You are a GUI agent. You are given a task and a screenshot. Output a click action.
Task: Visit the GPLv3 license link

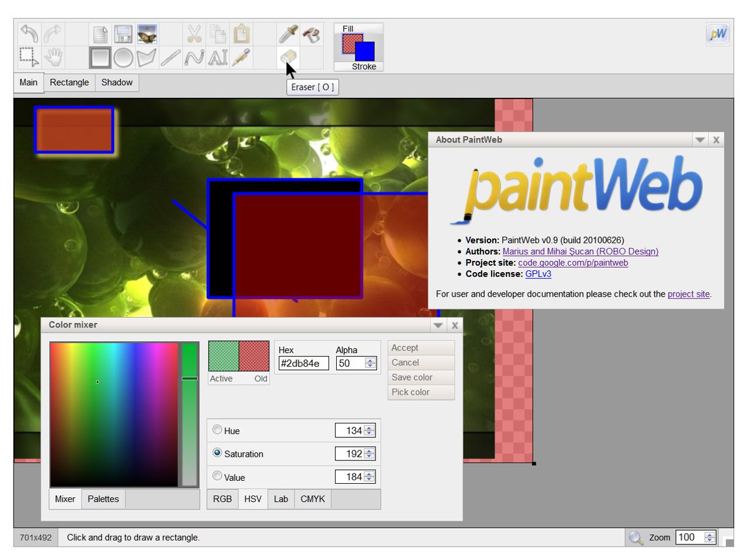coord(538,273)
